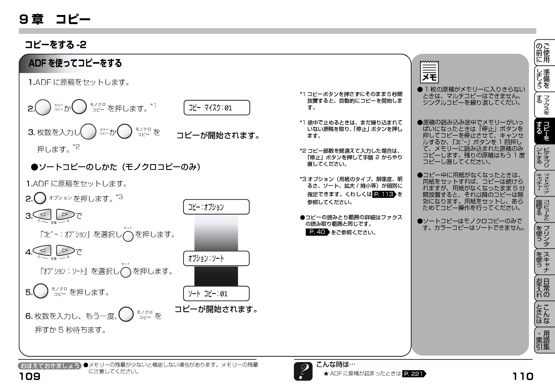The width and height of the screenshot is (555, 392).
Task: Click the こんな時は… heading
Action: tap(336, 364)
